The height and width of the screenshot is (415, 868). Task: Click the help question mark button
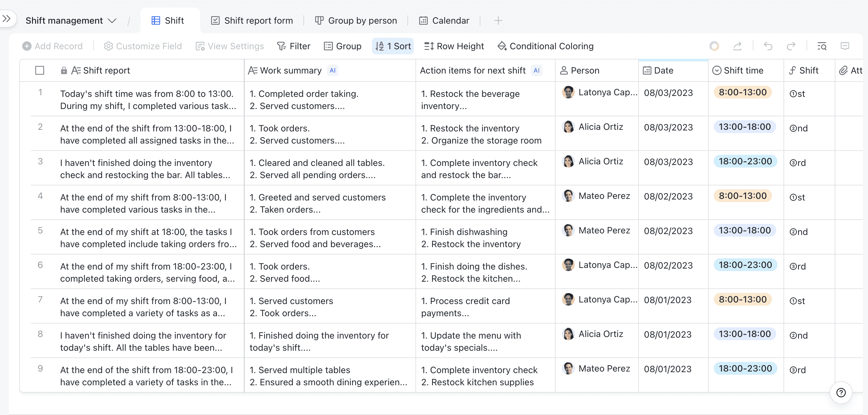(x=841, y=392)
